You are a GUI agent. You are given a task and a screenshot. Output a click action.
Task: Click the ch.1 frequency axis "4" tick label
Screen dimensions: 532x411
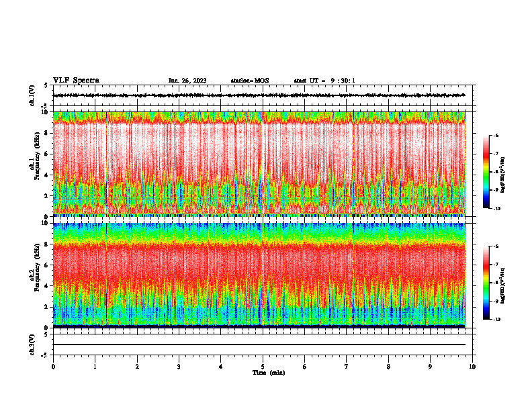[46, 175]
